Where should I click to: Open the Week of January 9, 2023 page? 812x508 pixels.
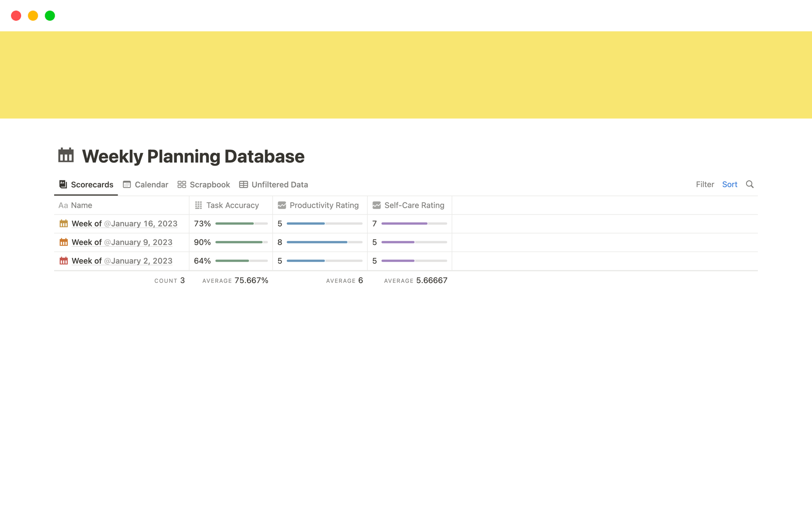tap(122, 242)
